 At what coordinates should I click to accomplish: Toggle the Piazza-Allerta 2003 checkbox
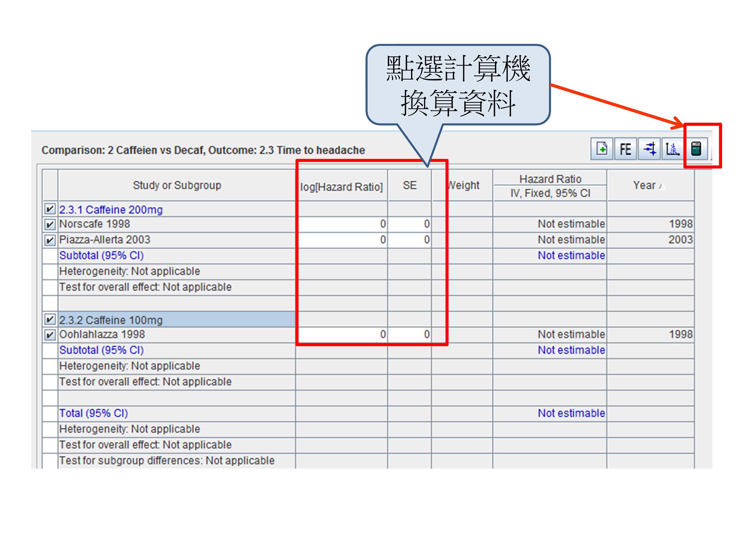[x=50, y=240]
